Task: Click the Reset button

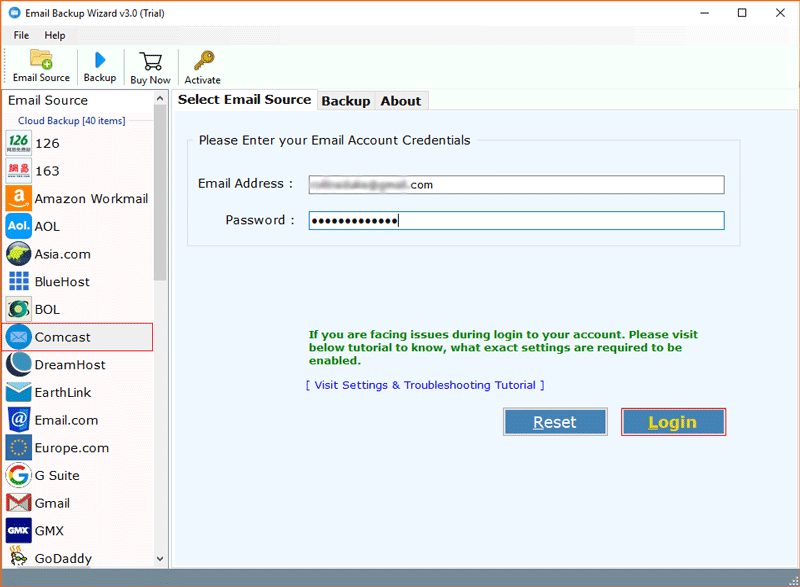Action: tap(555, 422)
